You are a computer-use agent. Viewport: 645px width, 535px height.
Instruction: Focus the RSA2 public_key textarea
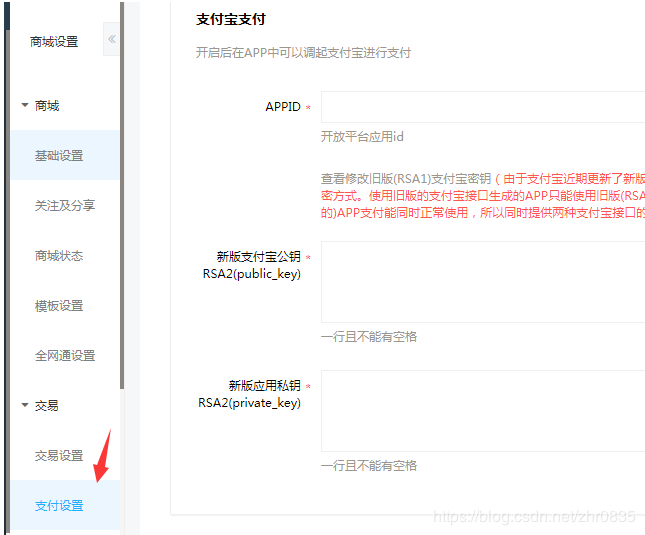coord(483,282)
